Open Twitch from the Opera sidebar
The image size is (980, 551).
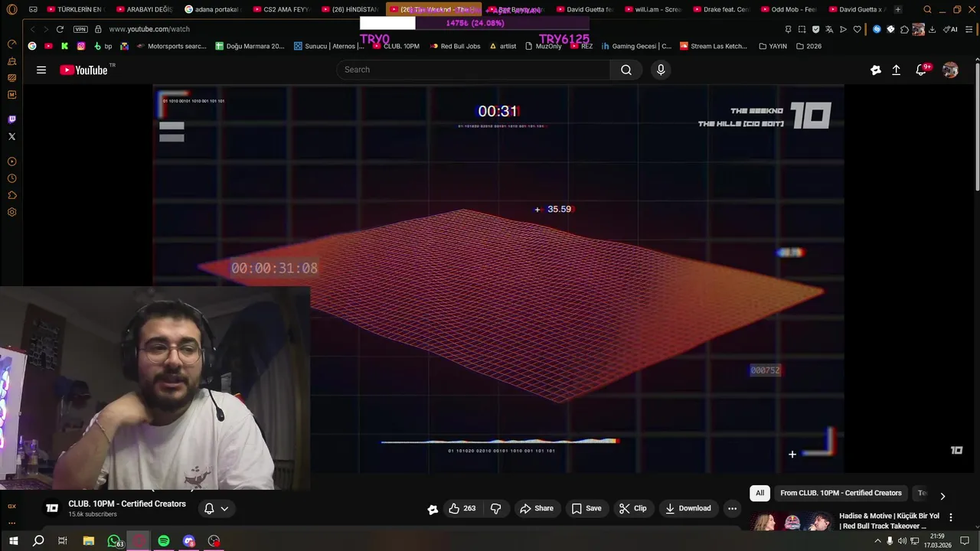tap(11, 119)
